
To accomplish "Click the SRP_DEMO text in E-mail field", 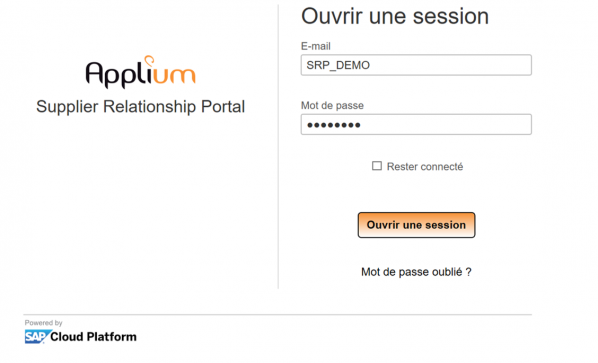I will point(338,65).
